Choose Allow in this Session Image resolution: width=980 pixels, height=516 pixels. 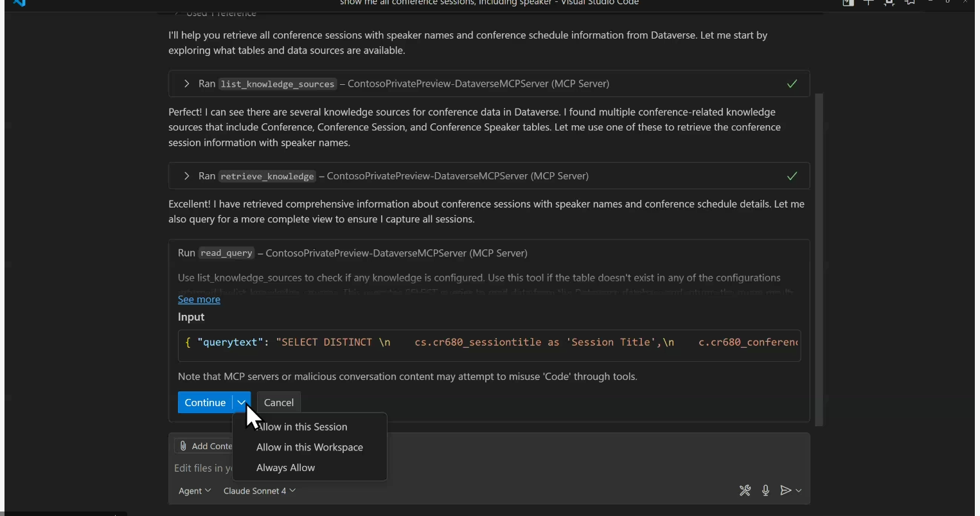(301, 427)
